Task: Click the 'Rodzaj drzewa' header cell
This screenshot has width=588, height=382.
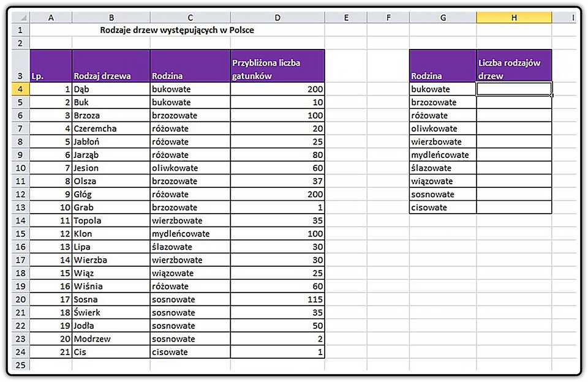Action: [x=111, y=66]
